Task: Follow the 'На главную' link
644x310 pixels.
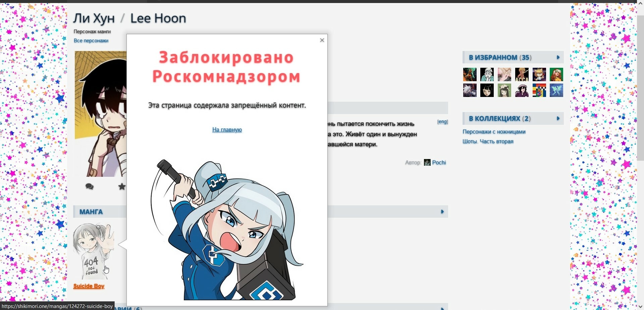Action: [x=227, y=130]
